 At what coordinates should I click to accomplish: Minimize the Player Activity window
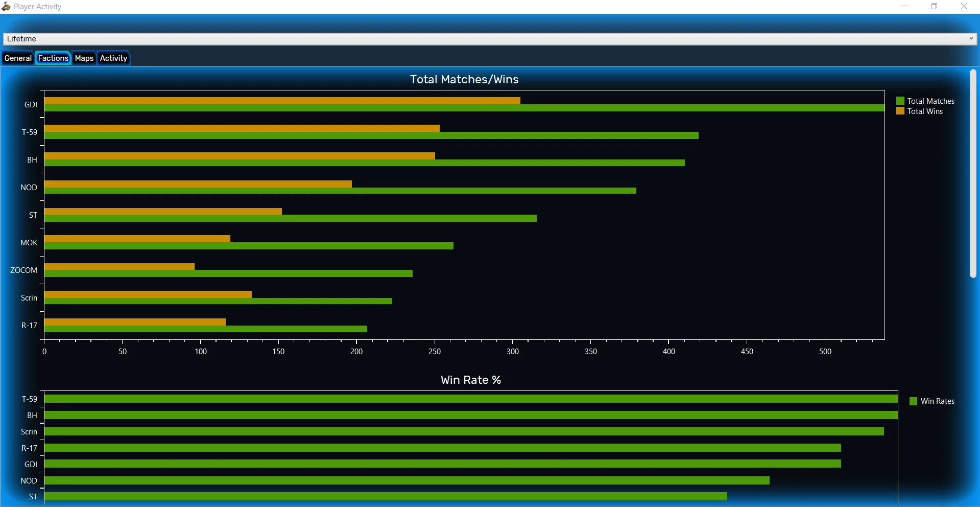click(x=904, y=7)
